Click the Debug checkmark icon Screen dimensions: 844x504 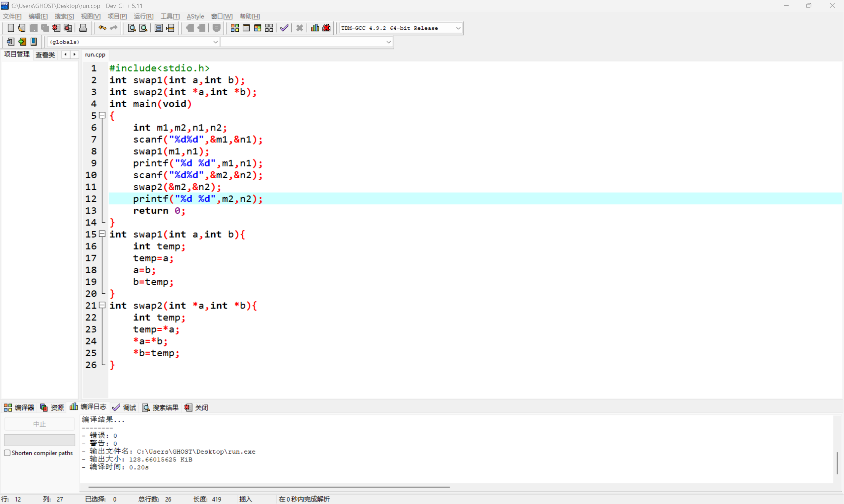pyautogui.click(x=284, y=28)
